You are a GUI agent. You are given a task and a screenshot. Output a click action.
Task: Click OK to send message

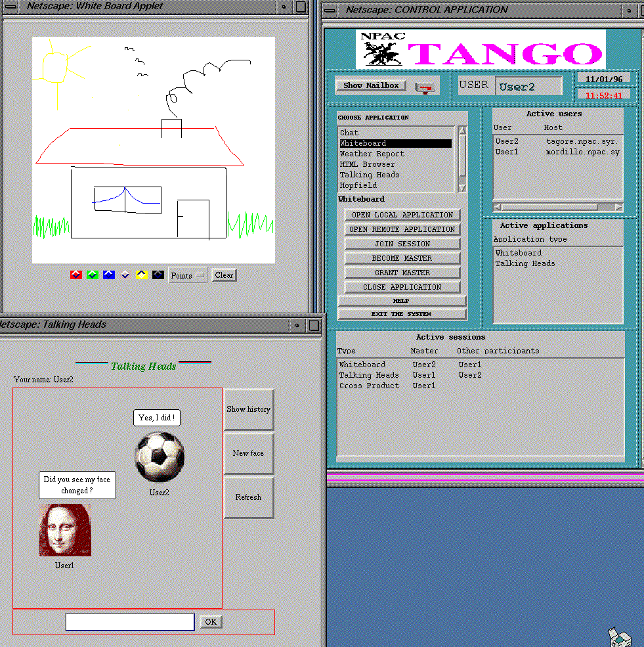[x=211, y=622]
